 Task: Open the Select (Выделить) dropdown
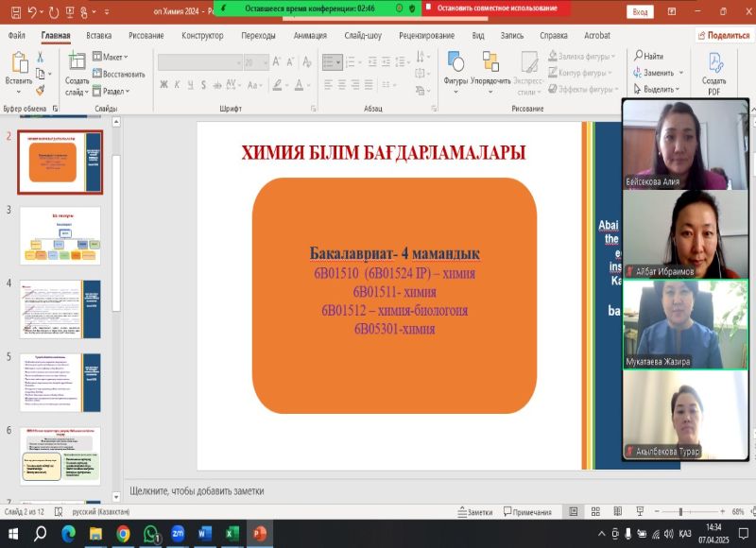[x=656, y=90]
